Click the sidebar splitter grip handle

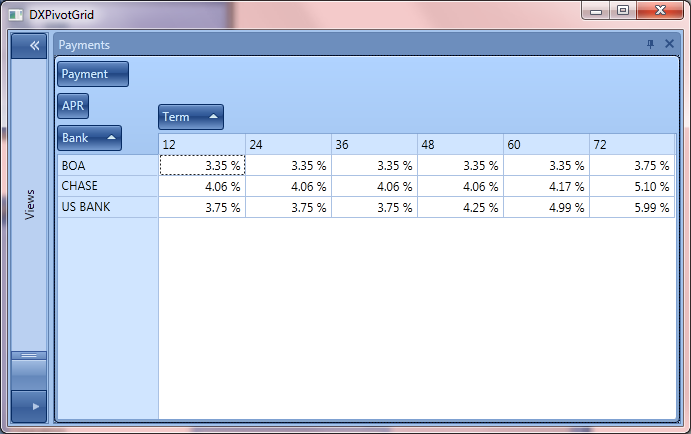pos(29,356)
